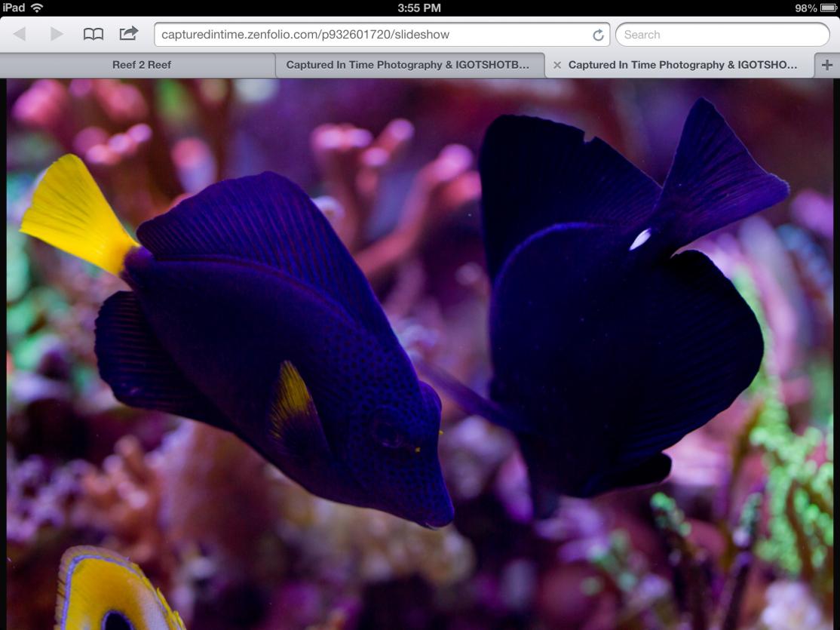Tap the Wi-Fi icon in status bar
Viewport: 840px width, 630px height.
click(37, 8)
